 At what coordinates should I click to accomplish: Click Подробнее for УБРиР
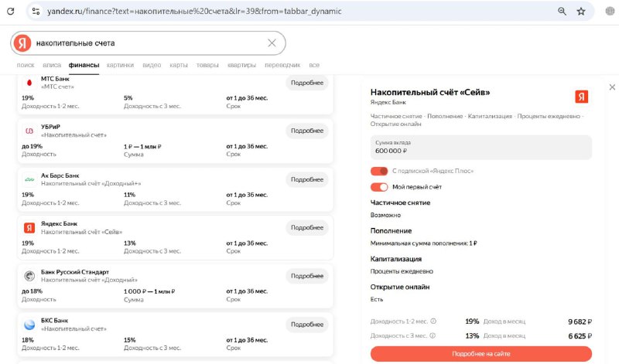coord(307,131)
